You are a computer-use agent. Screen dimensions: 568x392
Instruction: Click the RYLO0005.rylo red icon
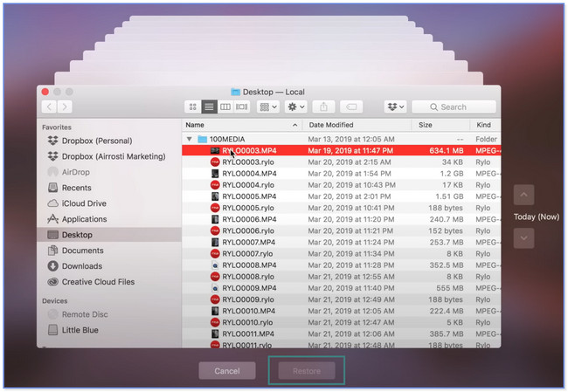[215, 208]
